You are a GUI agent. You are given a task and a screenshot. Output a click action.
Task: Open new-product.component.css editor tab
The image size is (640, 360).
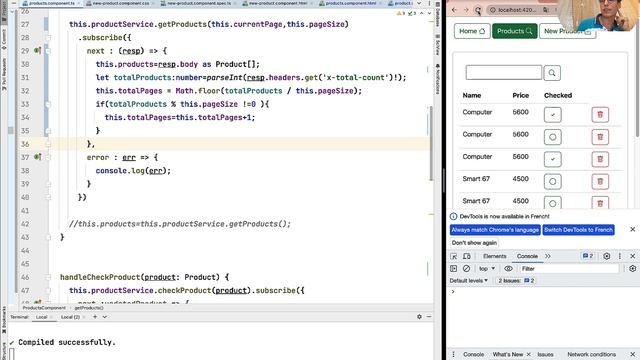click(121, 3)
